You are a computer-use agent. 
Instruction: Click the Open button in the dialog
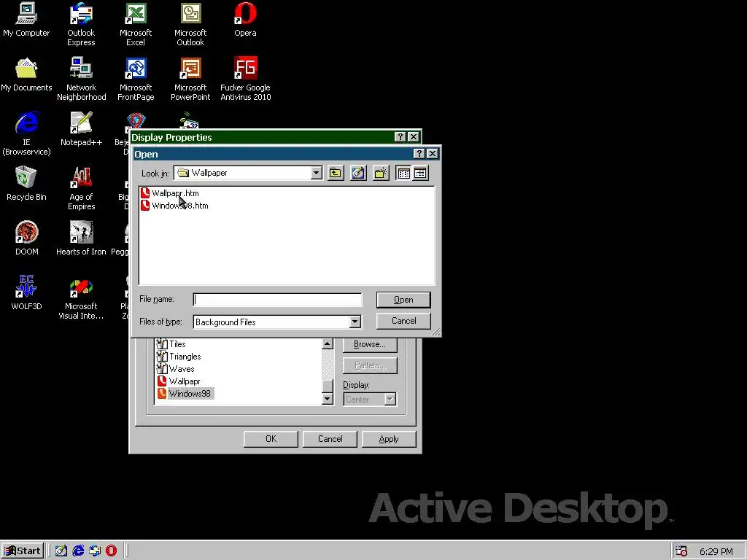(x=403, y=300)
